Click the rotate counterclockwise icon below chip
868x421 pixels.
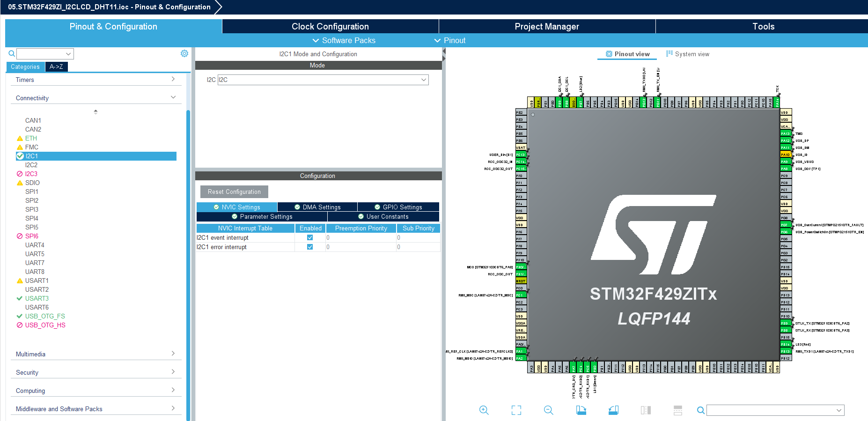coord(613,410)
